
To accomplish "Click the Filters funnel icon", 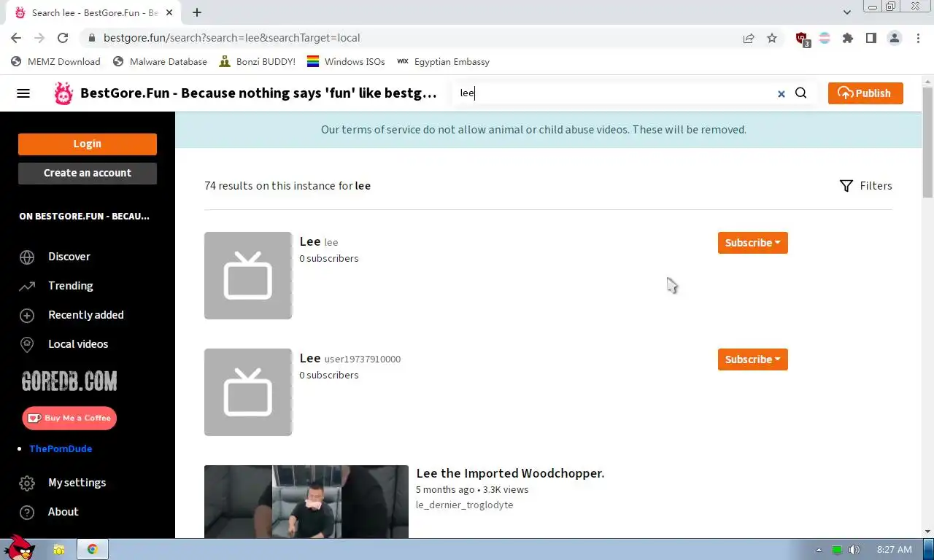I will coord(846,186).
